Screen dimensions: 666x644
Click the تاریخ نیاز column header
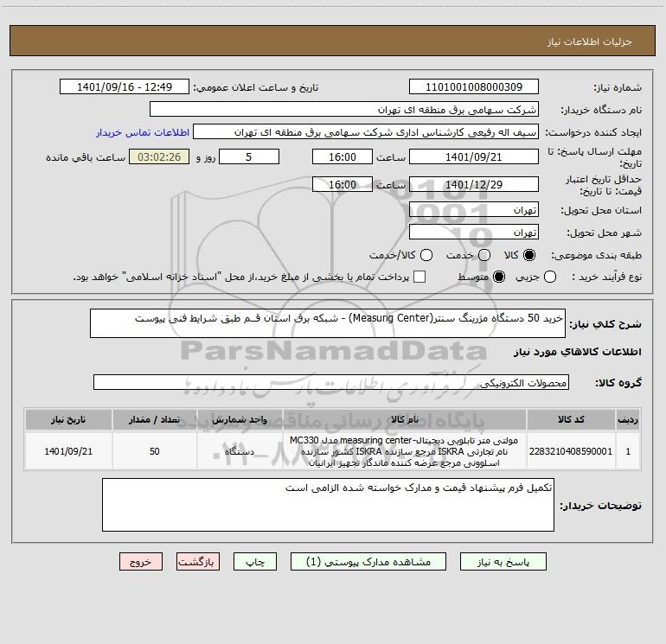point(68,420)
